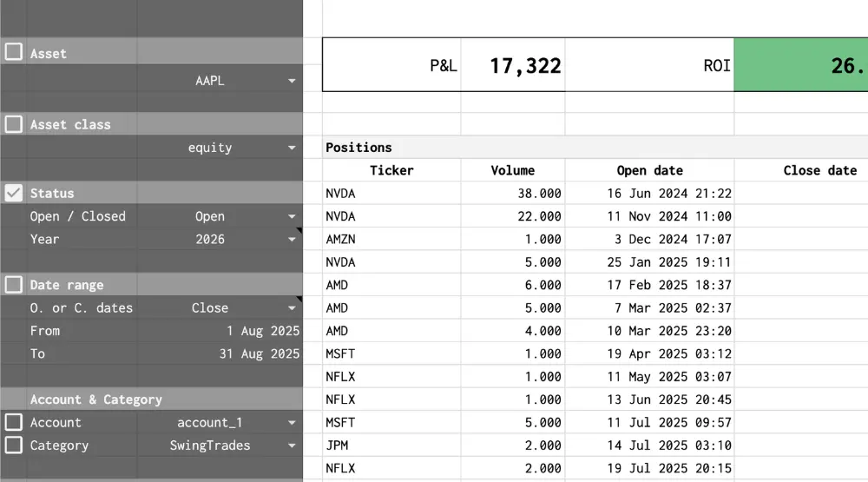Select open date 3 Dec 2024 17:07

649,239
